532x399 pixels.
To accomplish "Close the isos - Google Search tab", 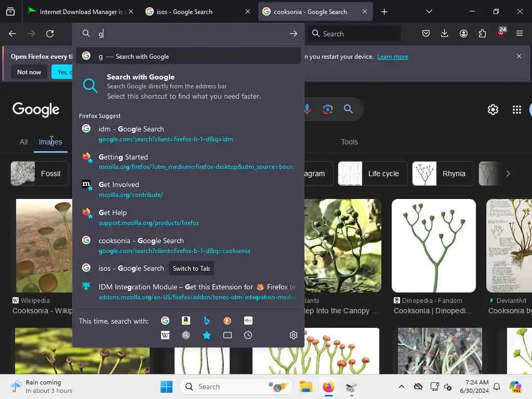I will (248, 11).
